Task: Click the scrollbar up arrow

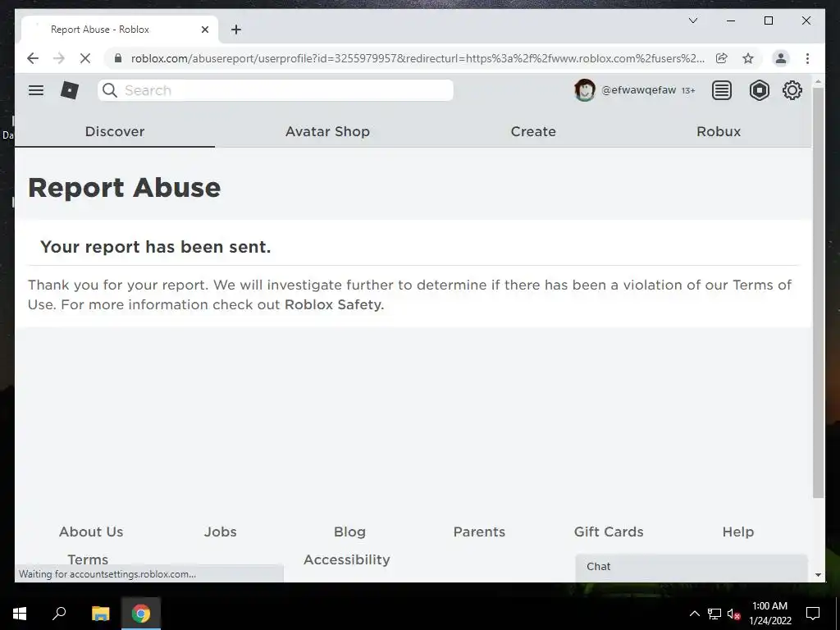Action: pos(818,81)
